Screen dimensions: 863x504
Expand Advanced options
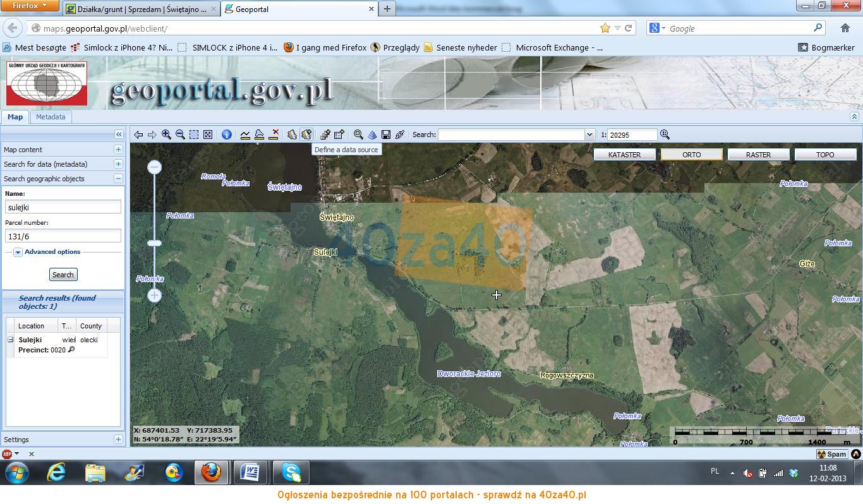[18, 252]
